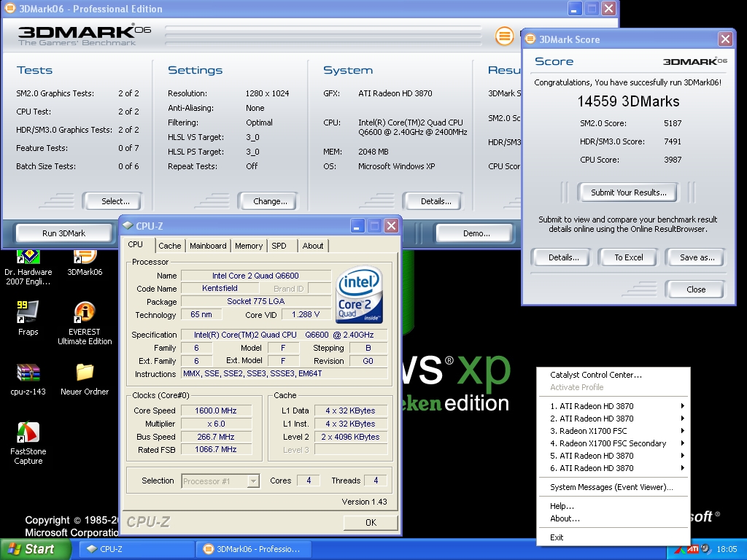Viewport: 747px width, 560px height.
Task: Click the orange 3DMark logo icon in the 3DMark06 header
Action: [x=505, y=36]
